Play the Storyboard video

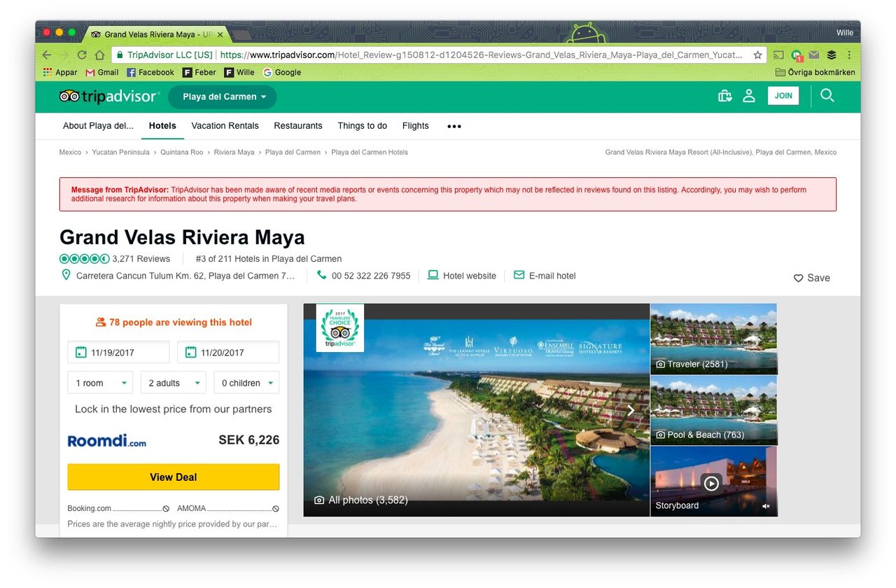[711, 483]
